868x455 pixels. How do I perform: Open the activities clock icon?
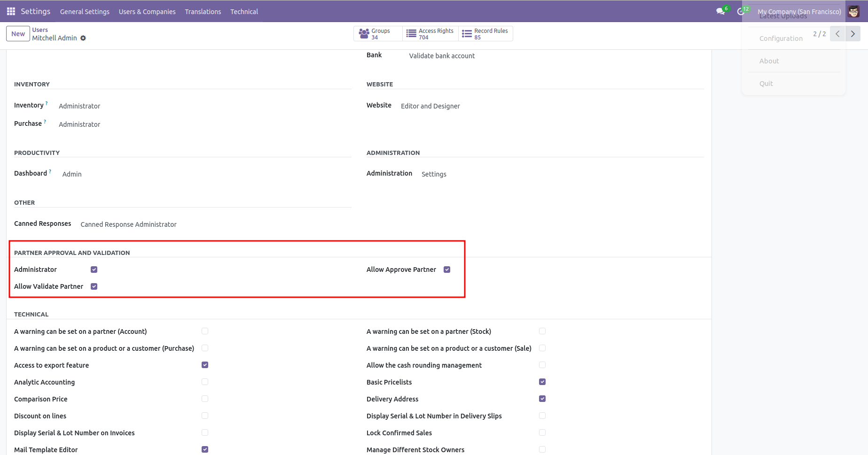[741, 11]
